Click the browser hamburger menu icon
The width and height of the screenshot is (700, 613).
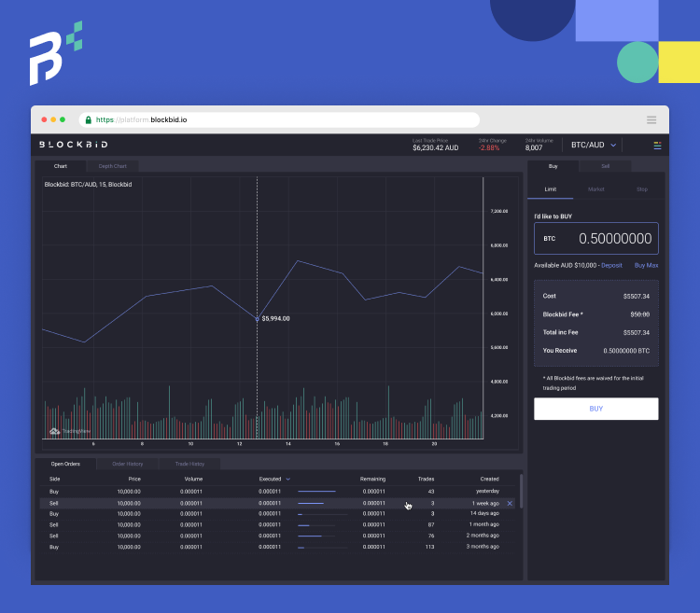point(651,119)
